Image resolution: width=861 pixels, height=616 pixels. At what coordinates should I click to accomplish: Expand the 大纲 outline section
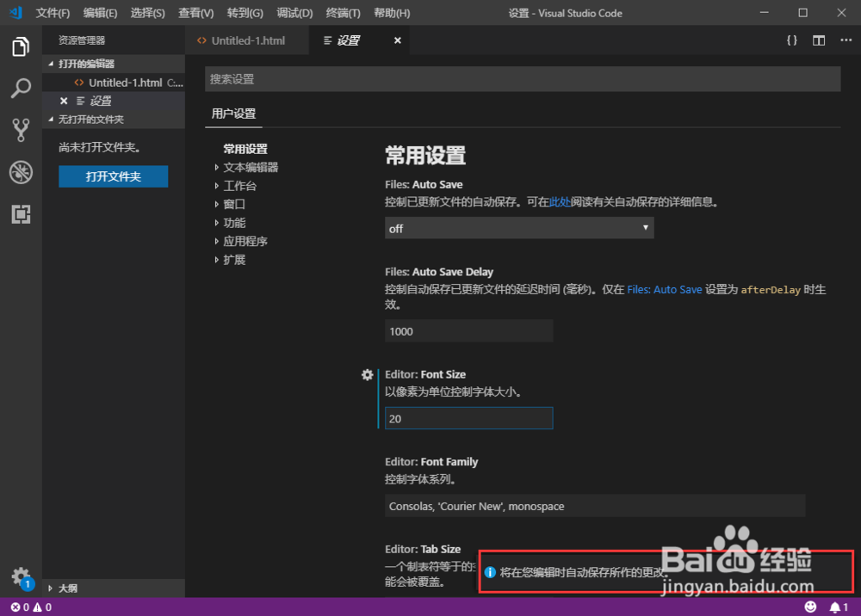pos(114,588)
